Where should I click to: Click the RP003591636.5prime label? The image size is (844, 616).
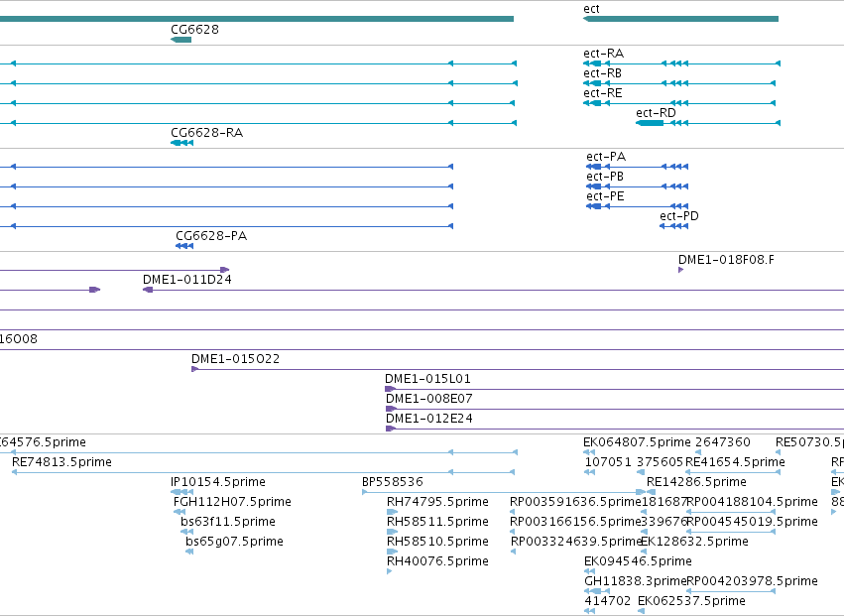(x=575, y=502)
